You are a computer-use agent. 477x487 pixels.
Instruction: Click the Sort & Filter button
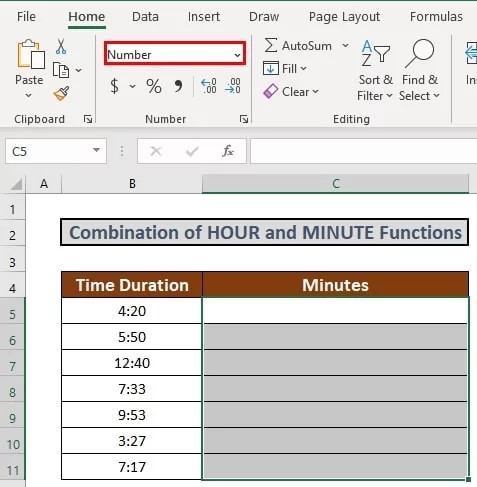tap(375, 70)
